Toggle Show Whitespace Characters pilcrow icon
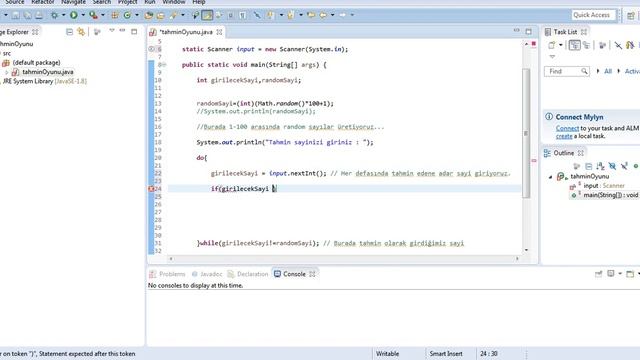This screenshot has height=360, width=640. click(x=243, y=16)
